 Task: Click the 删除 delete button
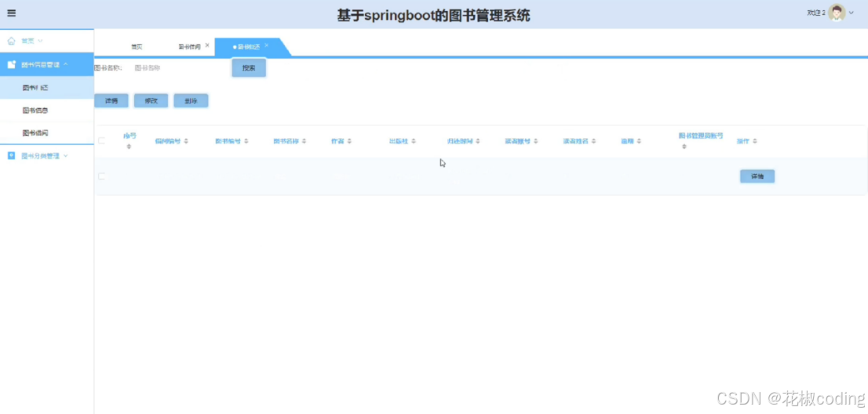coord(191,100)
